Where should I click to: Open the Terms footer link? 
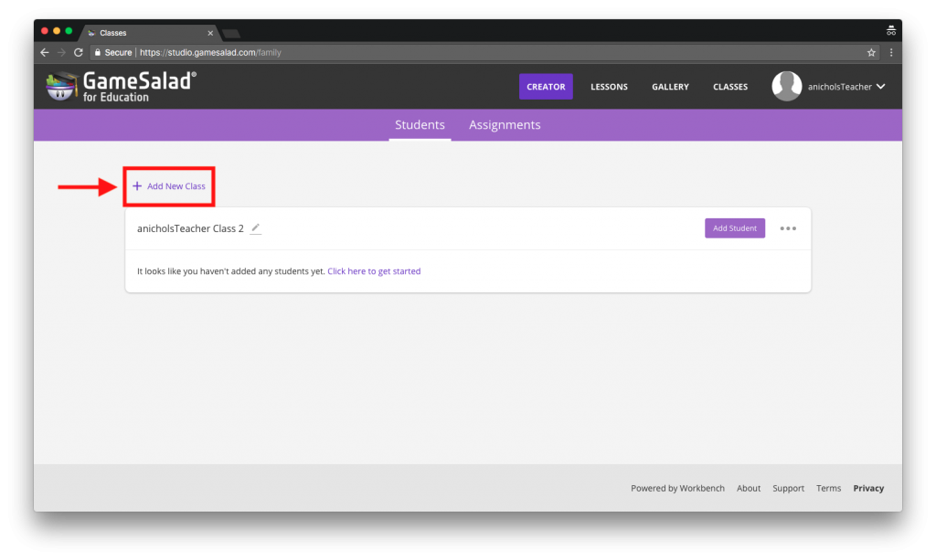point(828,488)
